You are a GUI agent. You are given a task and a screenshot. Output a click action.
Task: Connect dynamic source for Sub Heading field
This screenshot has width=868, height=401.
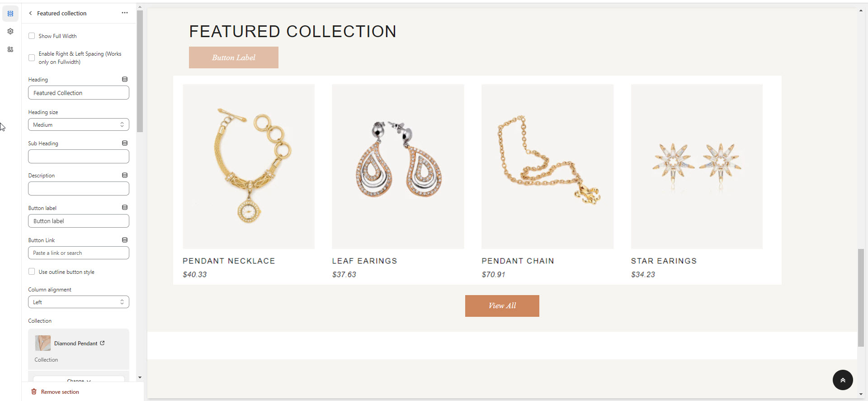coord(125,143)
